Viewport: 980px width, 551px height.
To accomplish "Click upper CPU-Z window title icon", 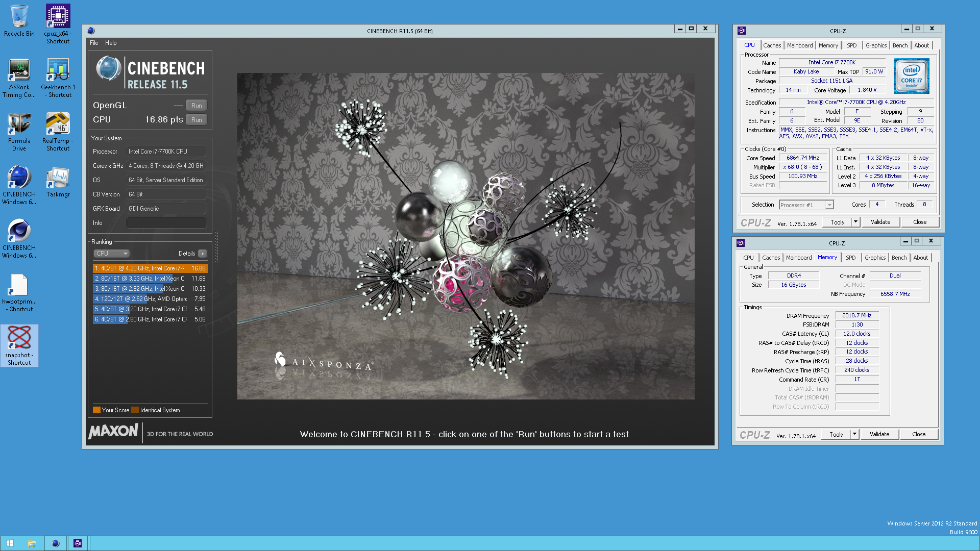I will click(x=742, y=31).
